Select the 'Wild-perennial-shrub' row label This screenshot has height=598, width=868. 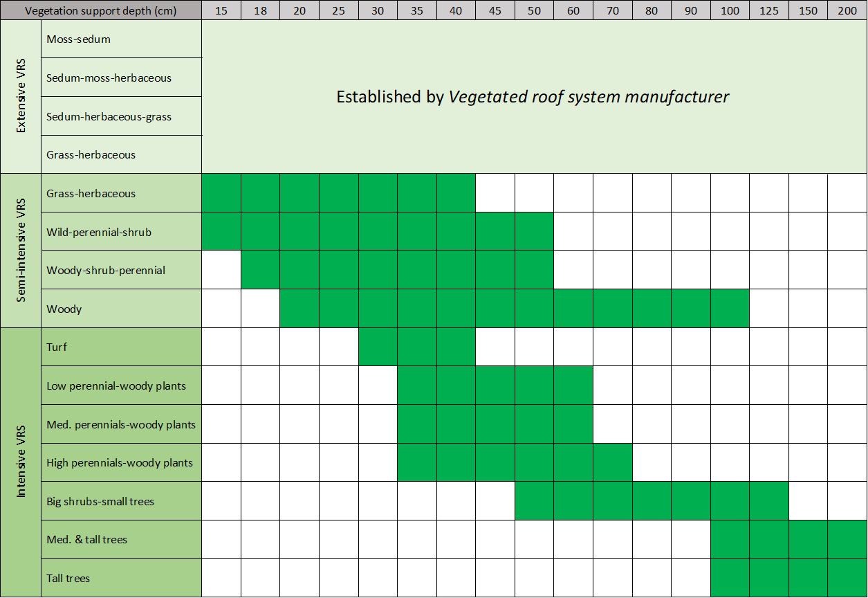tap(99, 232)
